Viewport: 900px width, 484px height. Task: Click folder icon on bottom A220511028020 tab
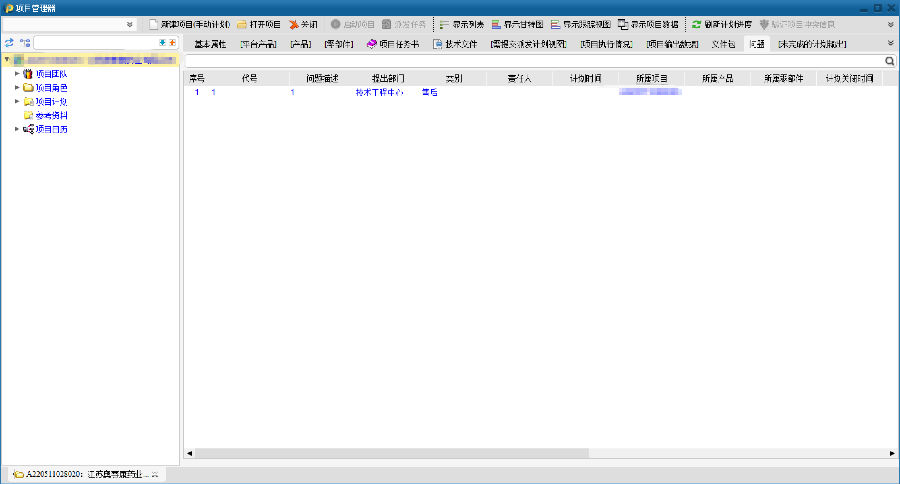click(18, 474)
